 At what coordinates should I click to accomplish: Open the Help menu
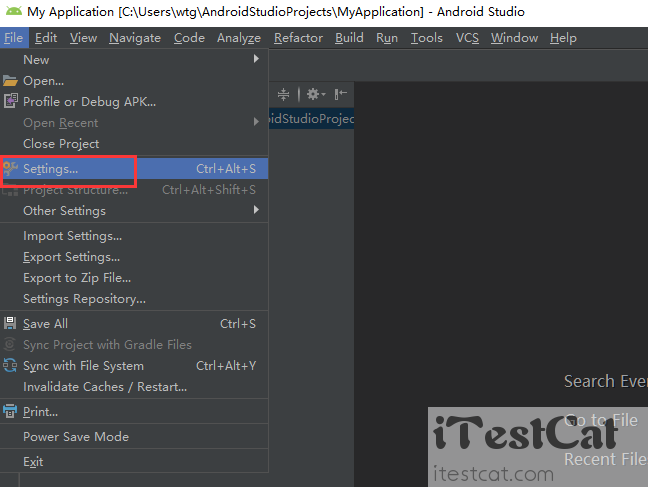pyautogui.click(x=563, y=38)
